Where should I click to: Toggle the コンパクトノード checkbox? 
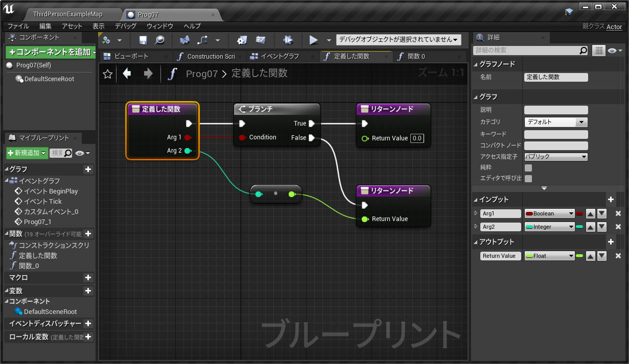point(556,145)
